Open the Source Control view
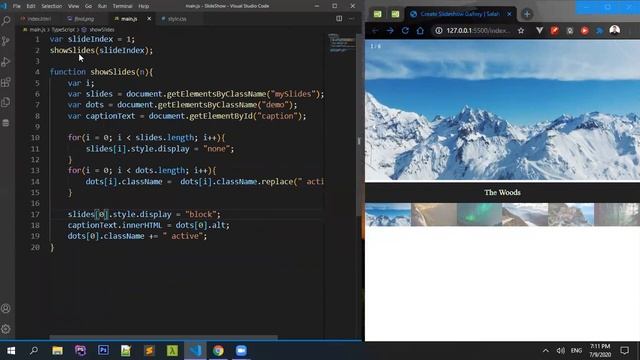This screenshot has width=640, height=360. (x=6, y=41)
